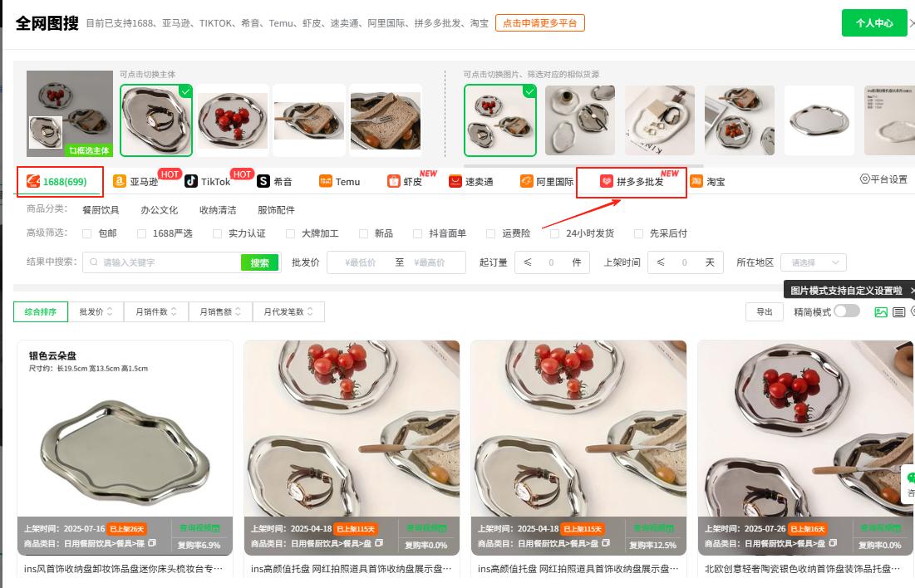Sort results by 月销件数
Viewport: 915px width, 588px height.
coord(155,311)
